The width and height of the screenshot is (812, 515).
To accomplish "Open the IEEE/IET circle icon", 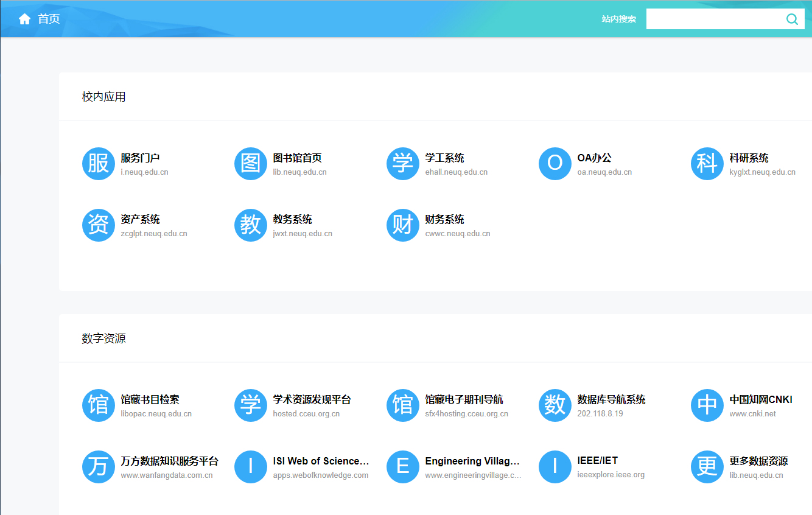I will (555, 467).
